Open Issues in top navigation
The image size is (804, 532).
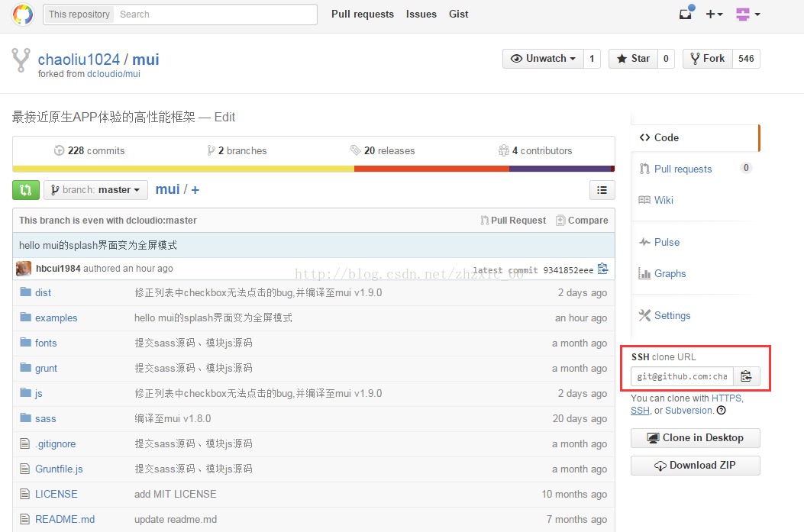pos(421,15)
